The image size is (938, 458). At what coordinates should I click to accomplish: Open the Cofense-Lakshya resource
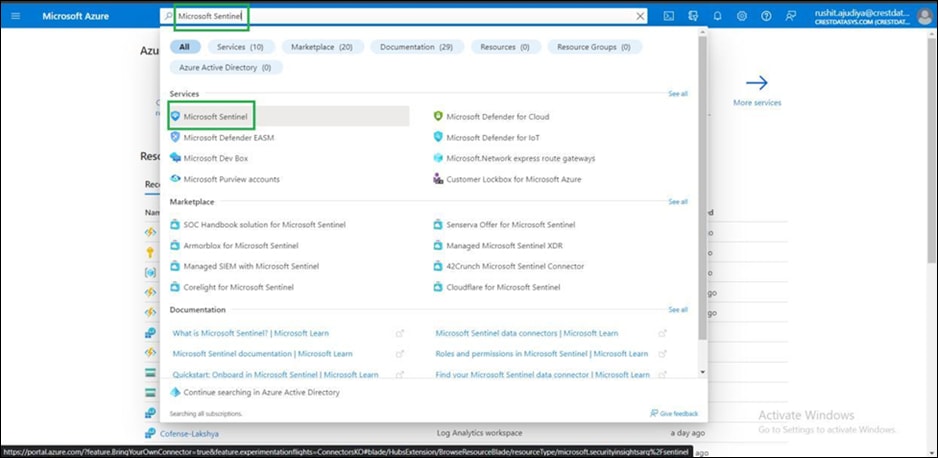point(191,433)
